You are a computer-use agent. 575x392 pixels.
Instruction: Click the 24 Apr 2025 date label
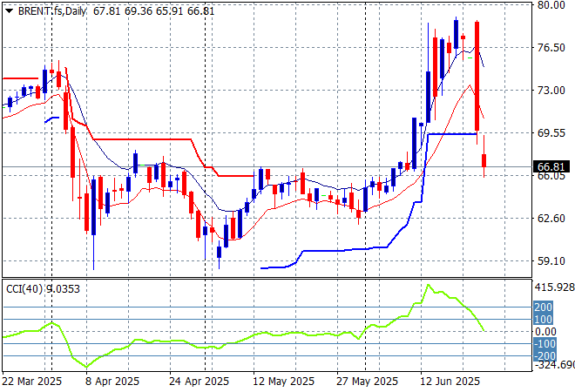click(199, 382)
